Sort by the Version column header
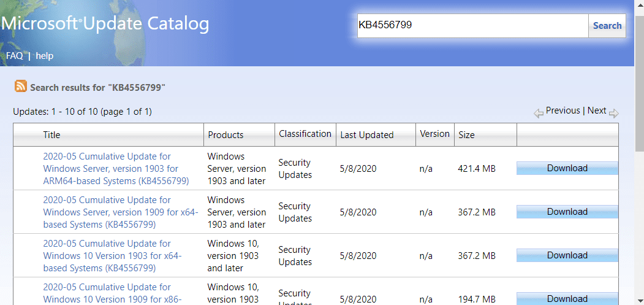Screen dimensions: 644x305 (x=434, y=134)
